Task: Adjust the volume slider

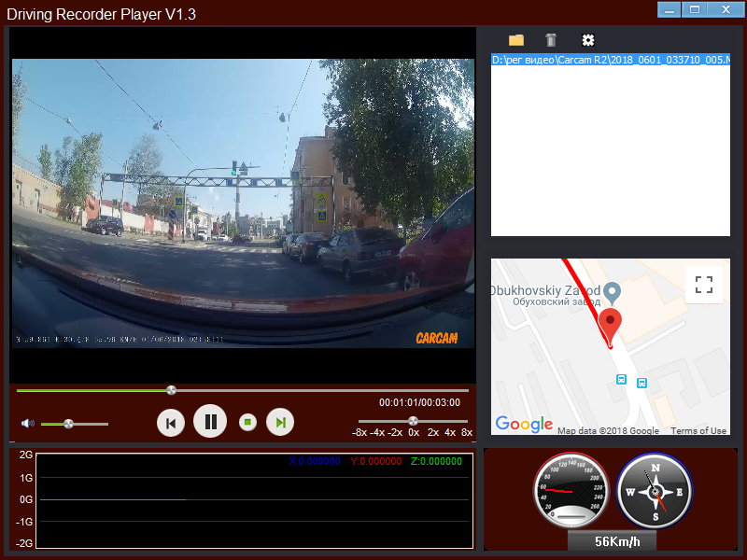Action: pyautogui.click(x=68, y=424)
